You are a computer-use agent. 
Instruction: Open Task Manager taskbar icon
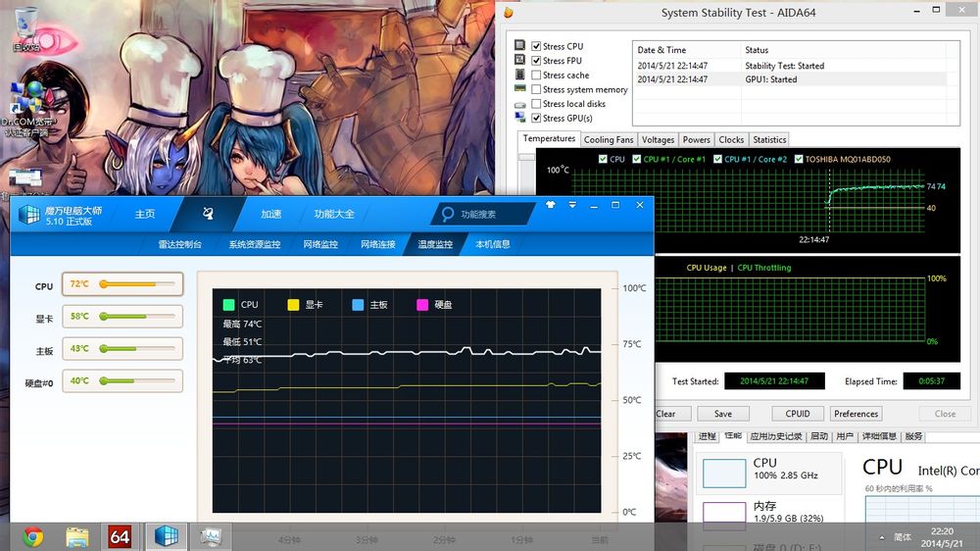(211, 536)
